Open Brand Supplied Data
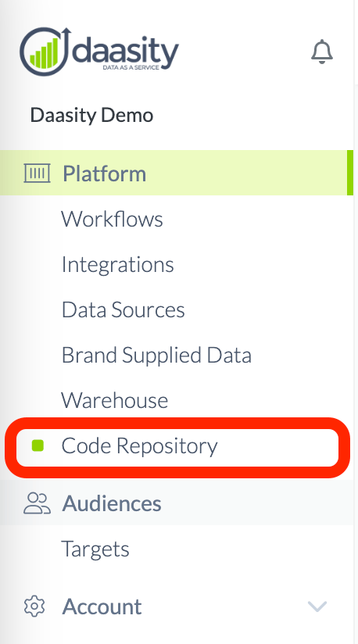This screenshot has width=358, height=644. click(156, 355)
